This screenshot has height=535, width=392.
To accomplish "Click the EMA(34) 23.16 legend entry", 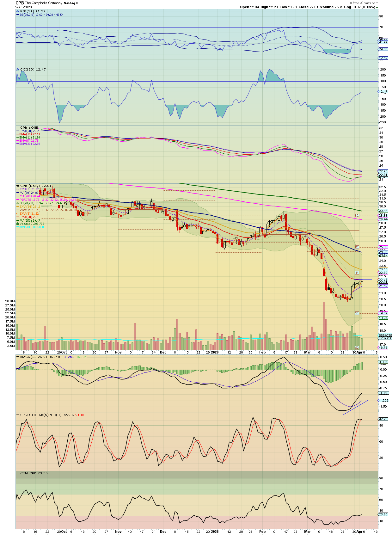I will tap(30, 206).
